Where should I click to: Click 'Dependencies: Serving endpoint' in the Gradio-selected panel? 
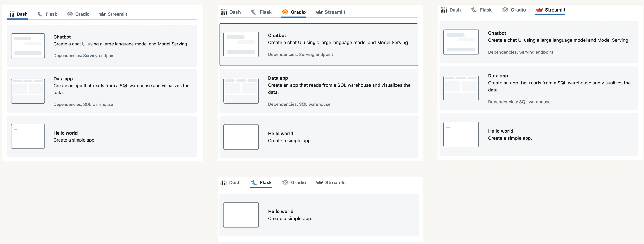point(300,54)
